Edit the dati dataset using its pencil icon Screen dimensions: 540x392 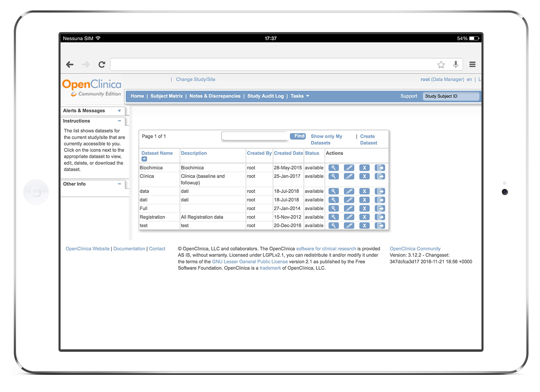tap(349, 199)
